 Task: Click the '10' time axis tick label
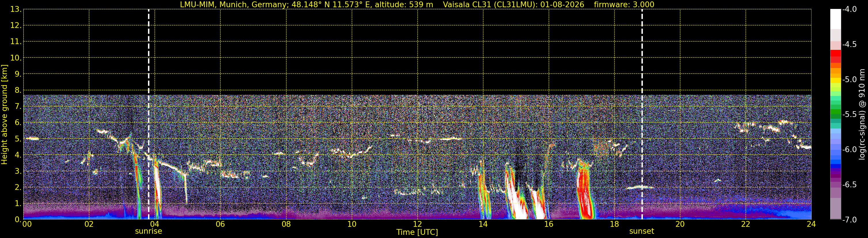point(352,224)
